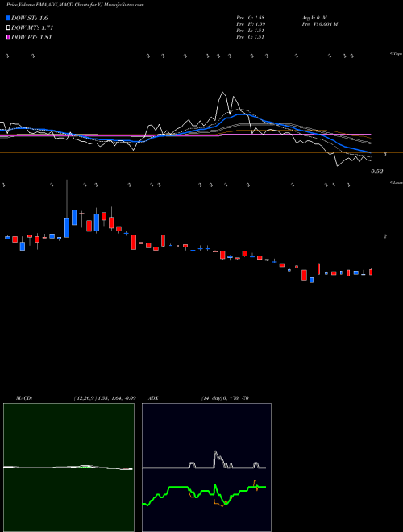Click the Pre H: 1.59 value
403x532 pixels.
pos(251,24)
